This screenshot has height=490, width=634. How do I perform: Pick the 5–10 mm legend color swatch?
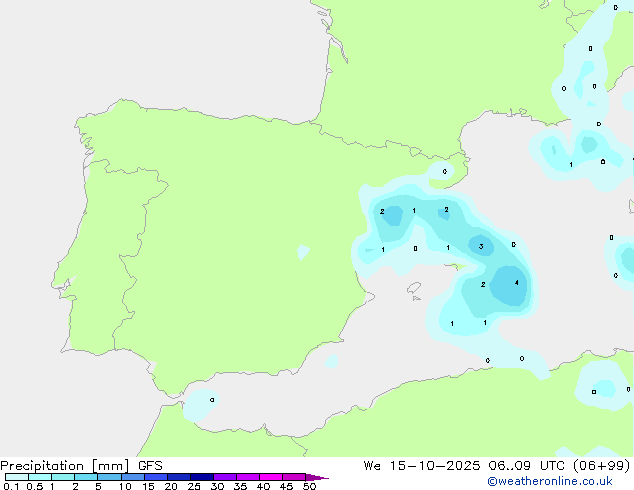[109, 477]
